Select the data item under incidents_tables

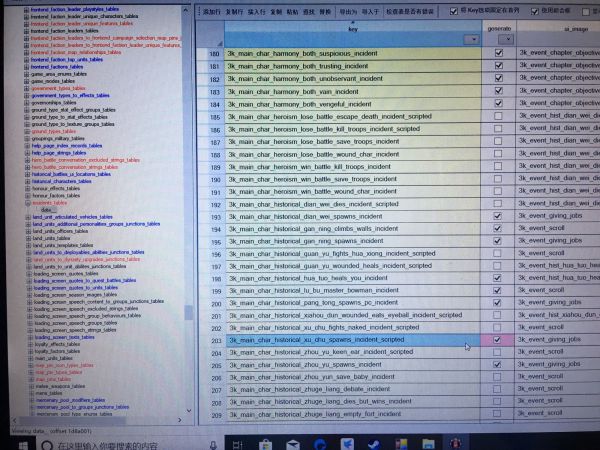coord(47,209)
